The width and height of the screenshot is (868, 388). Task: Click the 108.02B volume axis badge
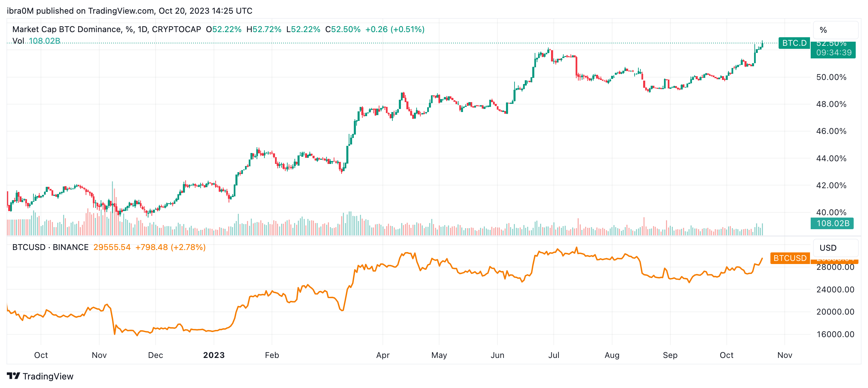(832, 223)
